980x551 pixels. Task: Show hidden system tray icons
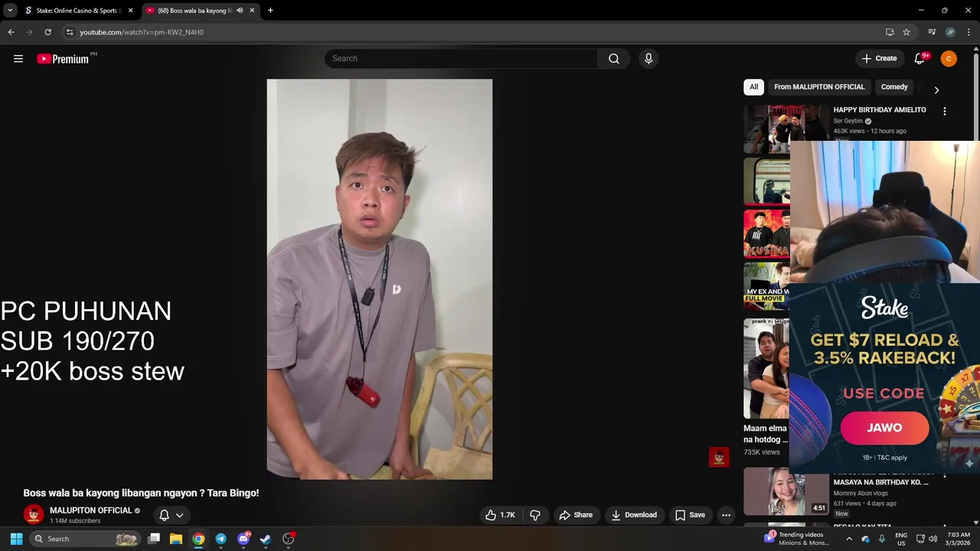click(849, 539)
